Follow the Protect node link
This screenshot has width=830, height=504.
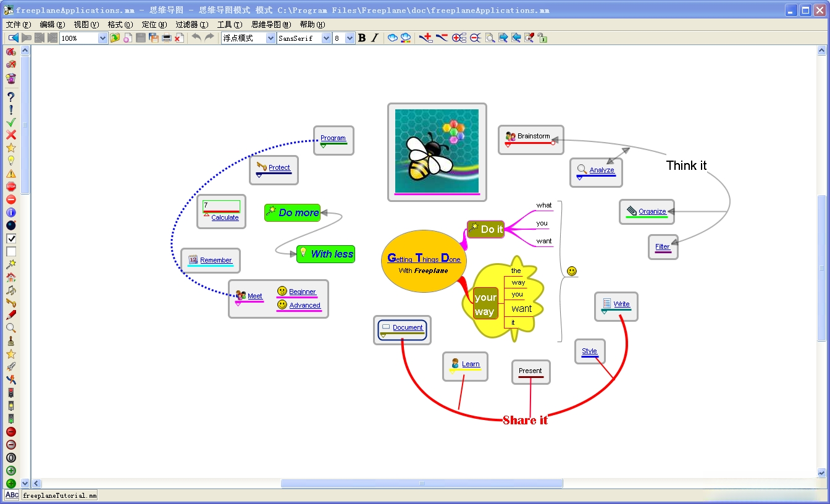tap(279, 168)
